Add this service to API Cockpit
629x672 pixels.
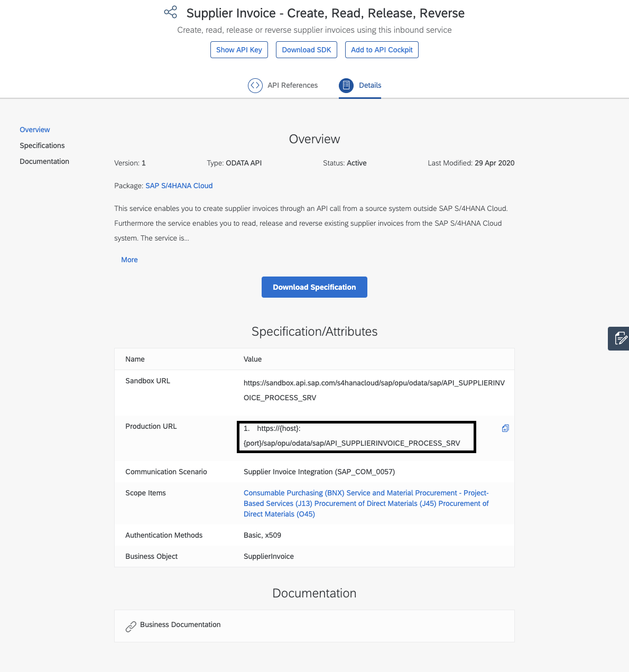(x=382, y=49)
